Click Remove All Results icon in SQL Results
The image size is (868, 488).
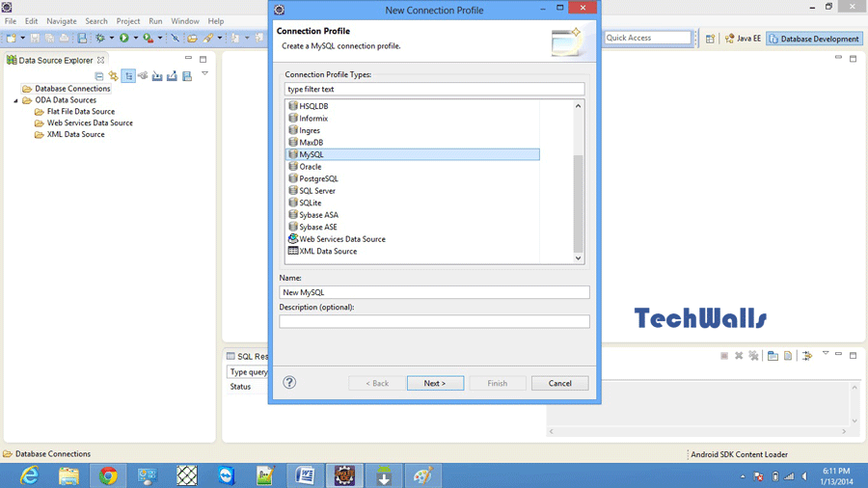coord(753,356)
